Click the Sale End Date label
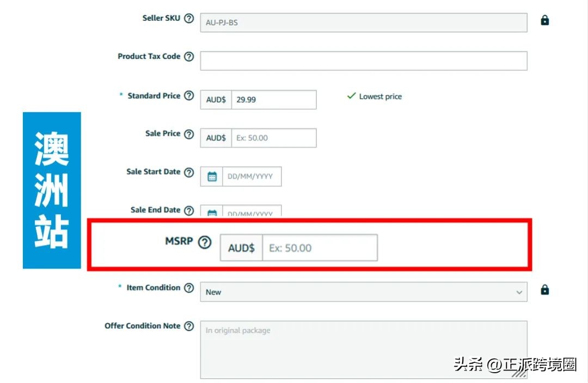 (155, 210)
